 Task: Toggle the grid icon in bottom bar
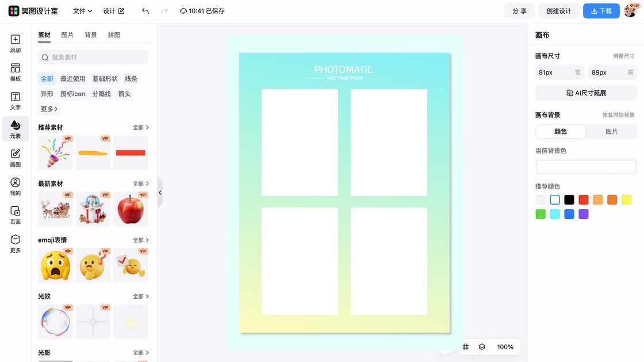click(466, 347)
